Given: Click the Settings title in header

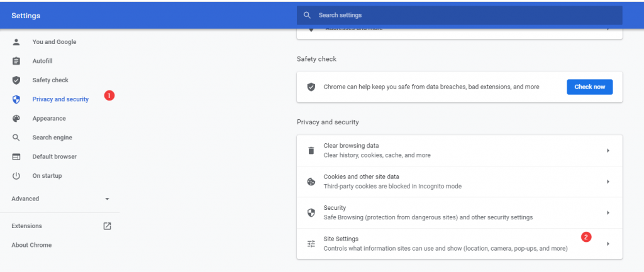Looking at the screenshot, I should tap(26, 16).
